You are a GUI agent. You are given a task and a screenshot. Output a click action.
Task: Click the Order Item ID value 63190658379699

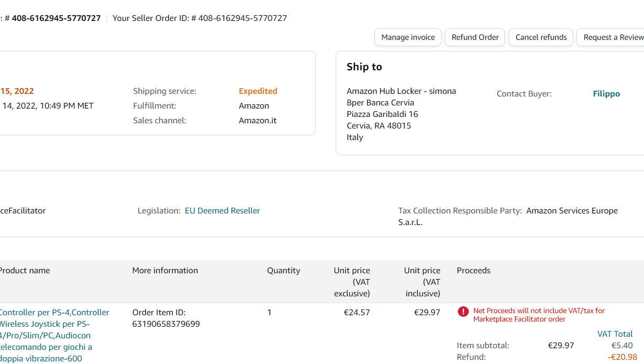(166, 324)
